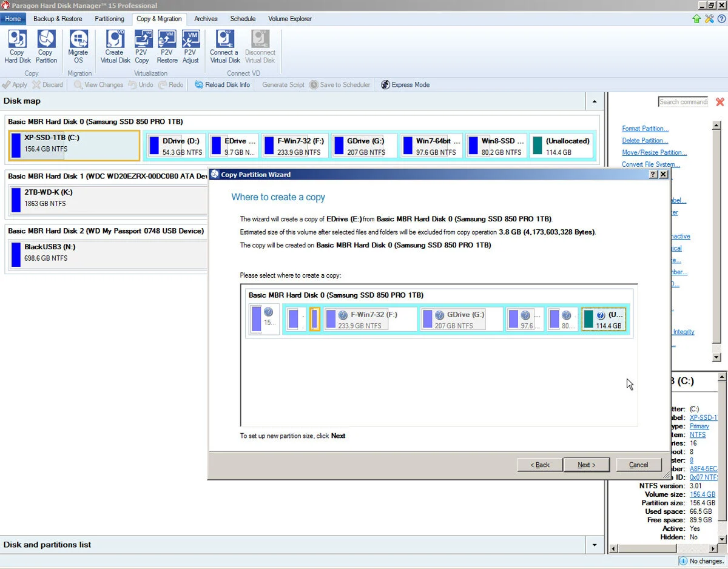Open the Format Partition link
Viewport: 728px width, 569px height.
coord(645,129)
